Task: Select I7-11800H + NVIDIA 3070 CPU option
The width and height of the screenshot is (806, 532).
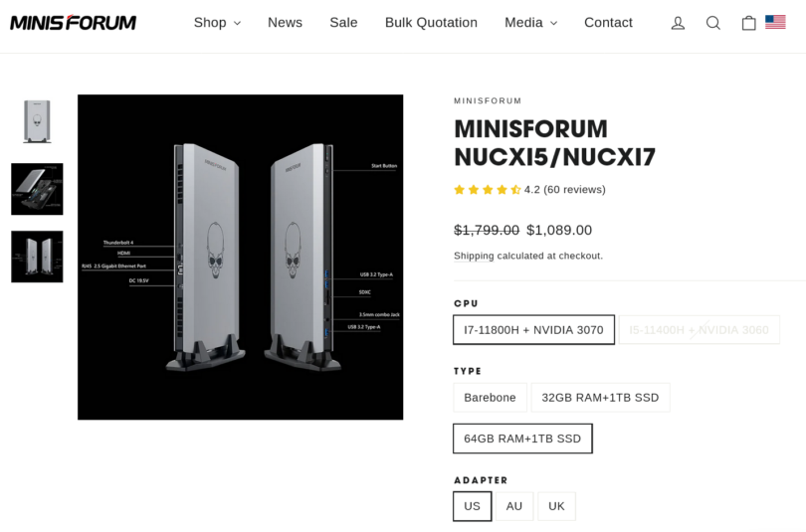Action: [533, 330]
